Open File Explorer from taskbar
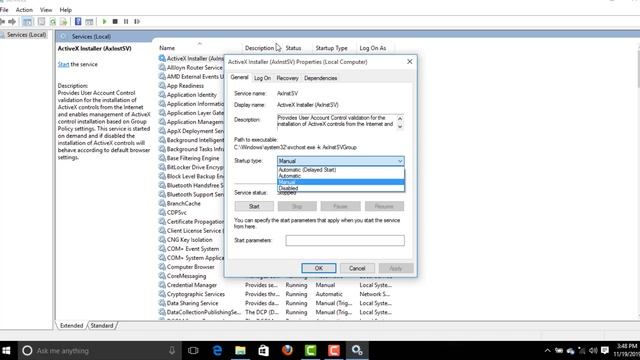The height and width of the screenshot is (360, 640). 240,350
